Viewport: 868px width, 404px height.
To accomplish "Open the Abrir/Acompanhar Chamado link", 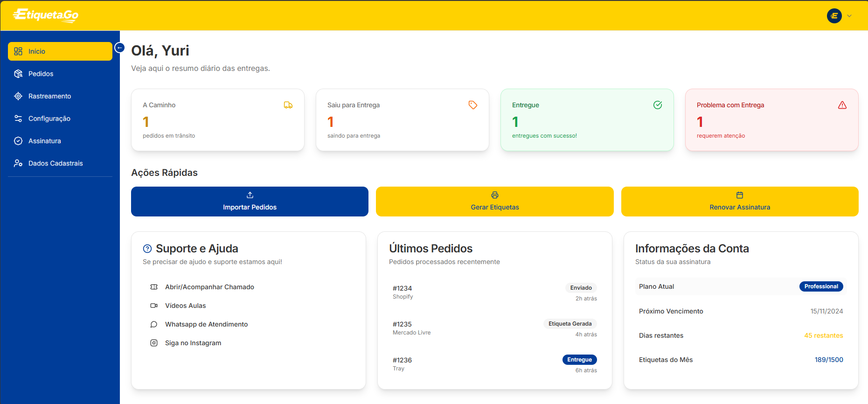I will [x=209, y=287].
